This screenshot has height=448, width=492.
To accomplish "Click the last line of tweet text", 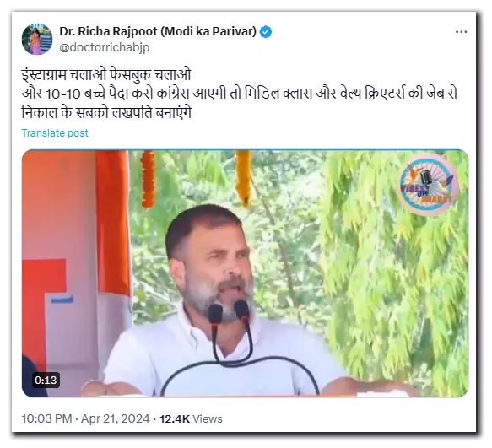I will (x=106, y=112).
